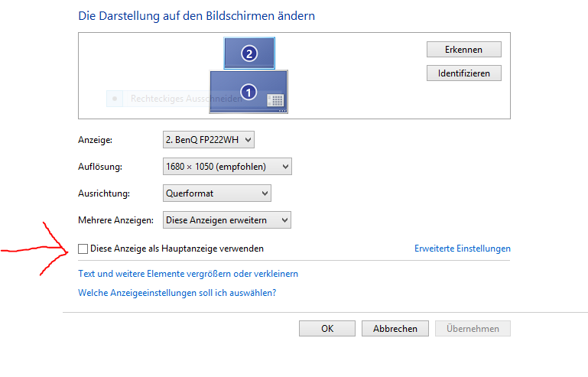Open the Ausrichtung dropdown showing Querformat

point(216,193)
